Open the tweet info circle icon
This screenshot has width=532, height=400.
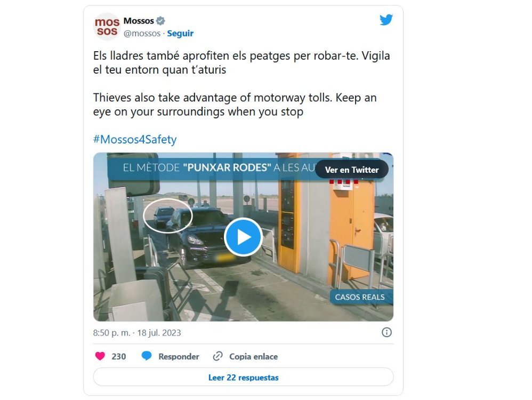(x=386, y=332)
